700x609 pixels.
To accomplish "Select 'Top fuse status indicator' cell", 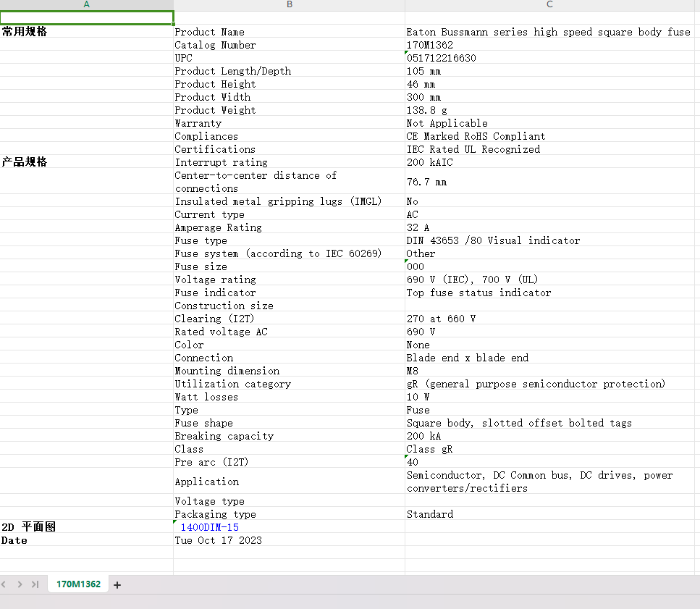I will pyautogui.click(x=549, y=292).
